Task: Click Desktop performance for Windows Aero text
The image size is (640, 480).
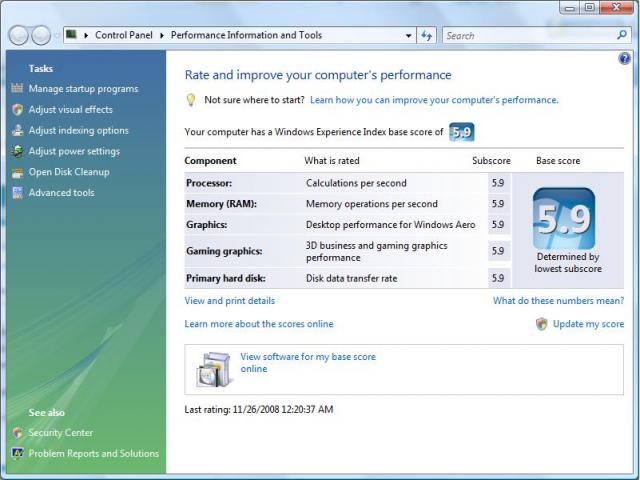Action: pyautogui.click(x=391, y=225)
